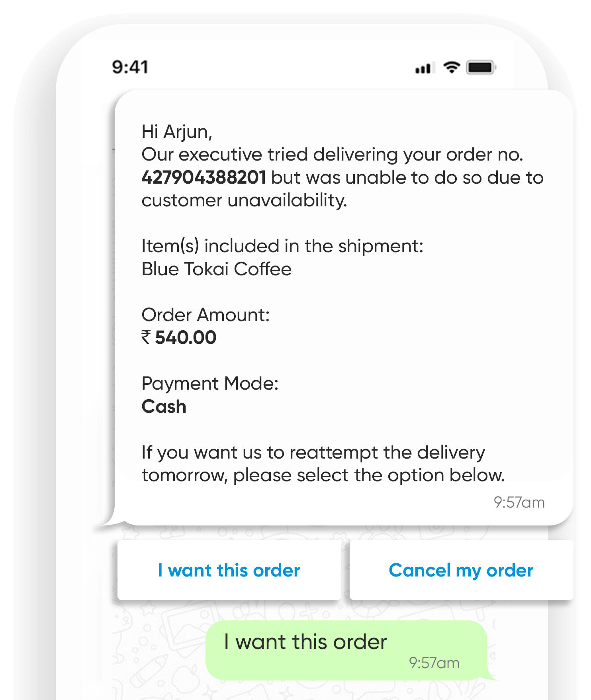Tap the Item(s) included in the shipment line
The image size is (591, 700).
[282, 246]
